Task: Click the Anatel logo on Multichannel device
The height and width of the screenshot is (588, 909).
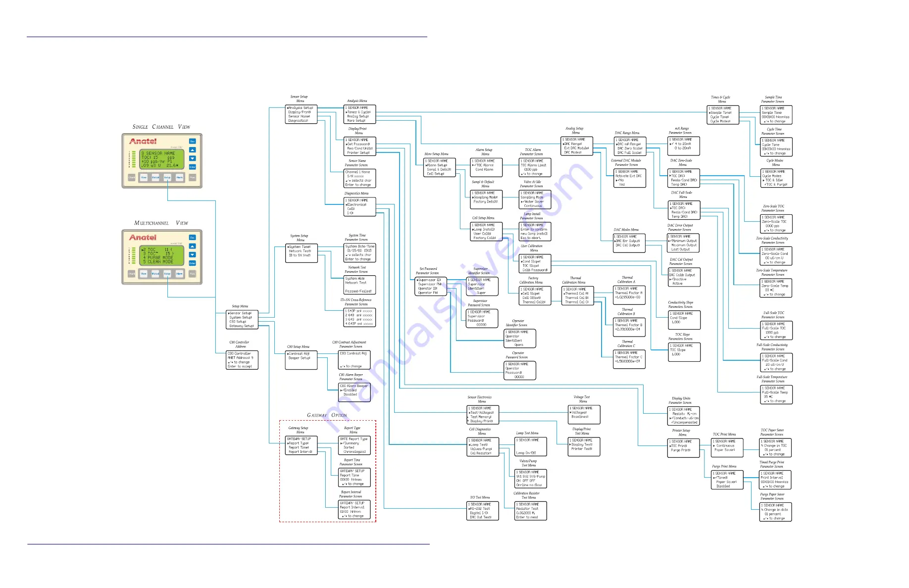Action: [143, 238]
